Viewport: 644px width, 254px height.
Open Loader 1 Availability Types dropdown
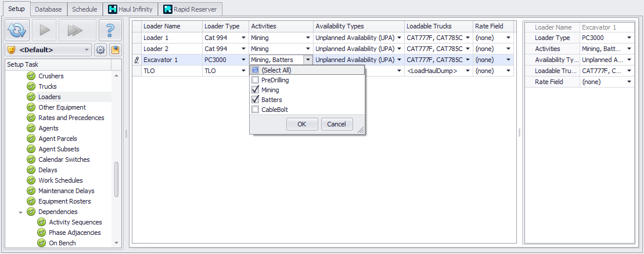pyautogui.click(x=399, y=38)
